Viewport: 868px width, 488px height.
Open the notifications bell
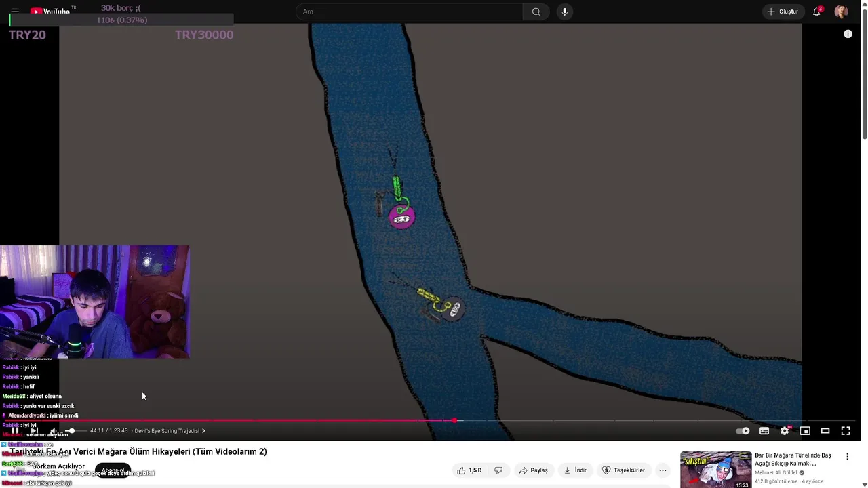click(817, 12)
